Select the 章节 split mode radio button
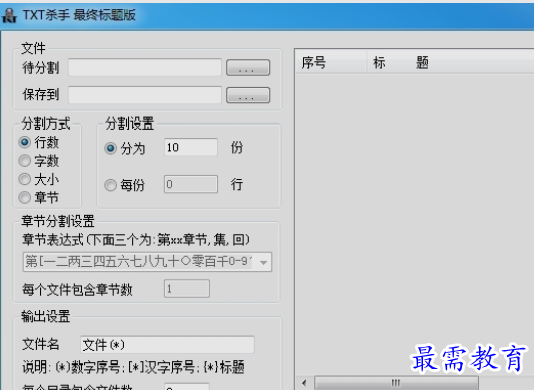Screen dimensions: 534x390 (x=25, y=198)
